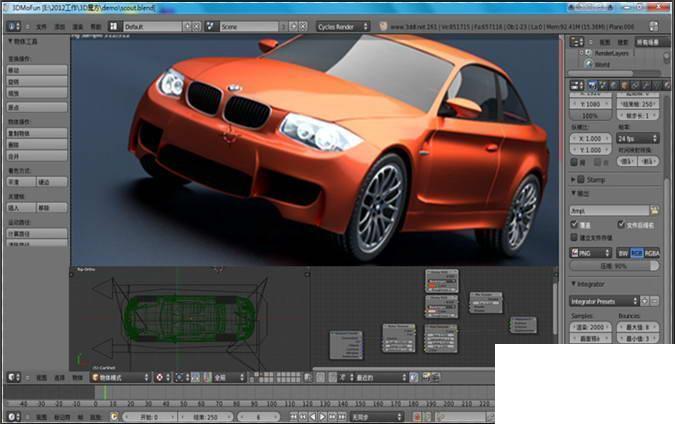Collapse the Output (输出) panel triangle

574,193
